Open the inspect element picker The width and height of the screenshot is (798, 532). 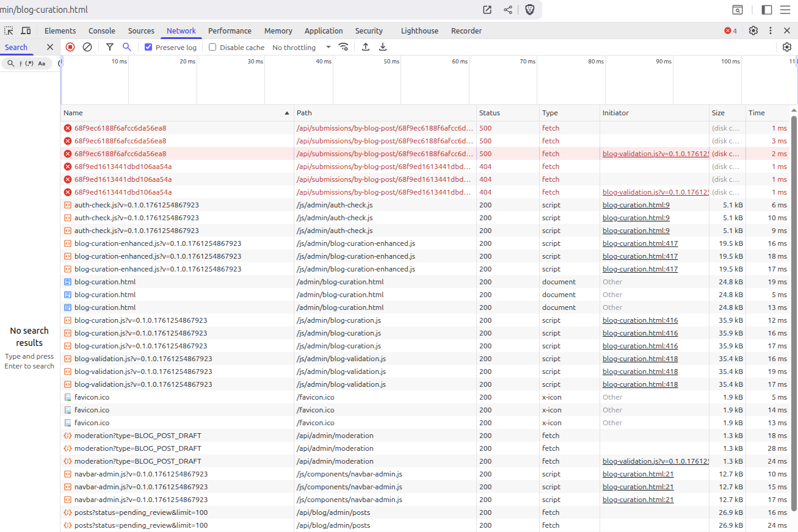(9, 31)
